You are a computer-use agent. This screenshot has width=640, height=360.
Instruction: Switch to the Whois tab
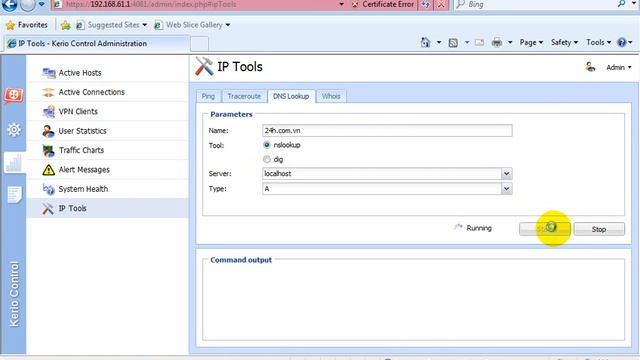pyautogui.click(x=331, y=96)
